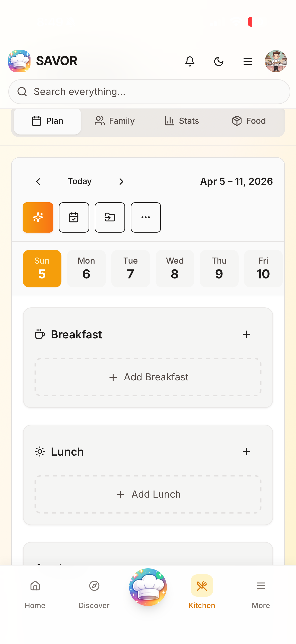Open the calendar scheduling icon
The height and width of the screenshot is (644, 296).
coord(74,217)
